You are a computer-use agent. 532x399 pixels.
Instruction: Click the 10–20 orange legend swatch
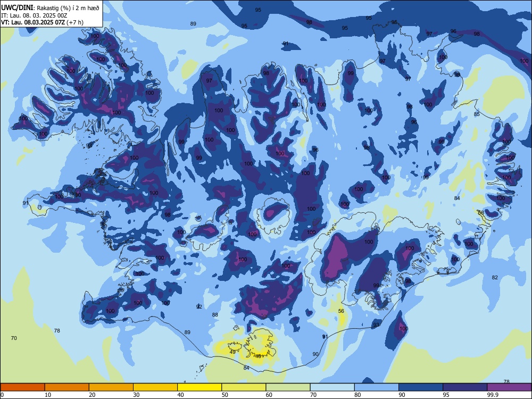pyautogui.click(x=67, y=387)
